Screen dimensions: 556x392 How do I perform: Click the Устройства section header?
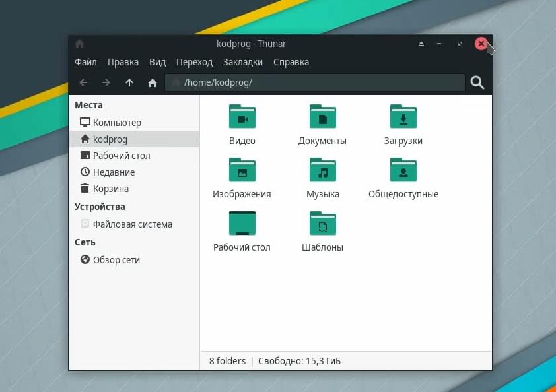click(100, 207)
